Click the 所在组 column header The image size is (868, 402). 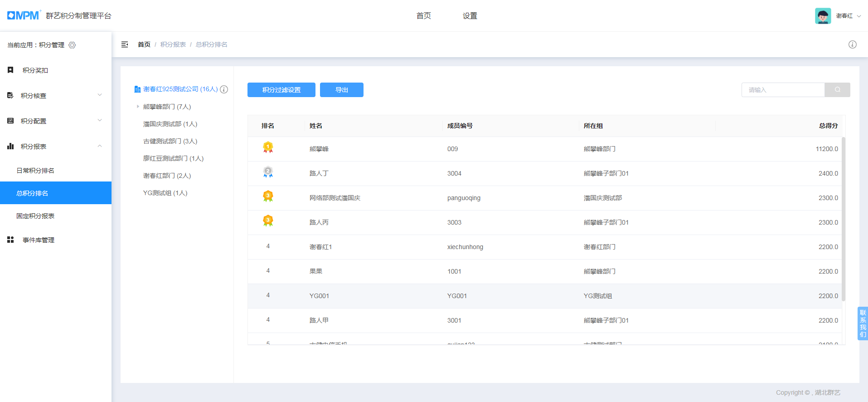point(593,126)
